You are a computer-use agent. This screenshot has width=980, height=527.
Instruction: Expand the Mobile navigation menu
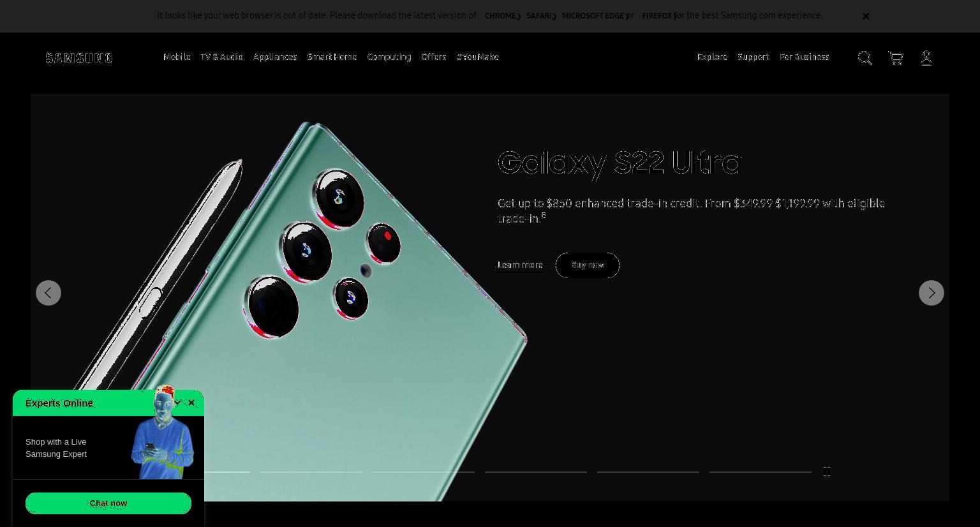(x=177, y=57)
